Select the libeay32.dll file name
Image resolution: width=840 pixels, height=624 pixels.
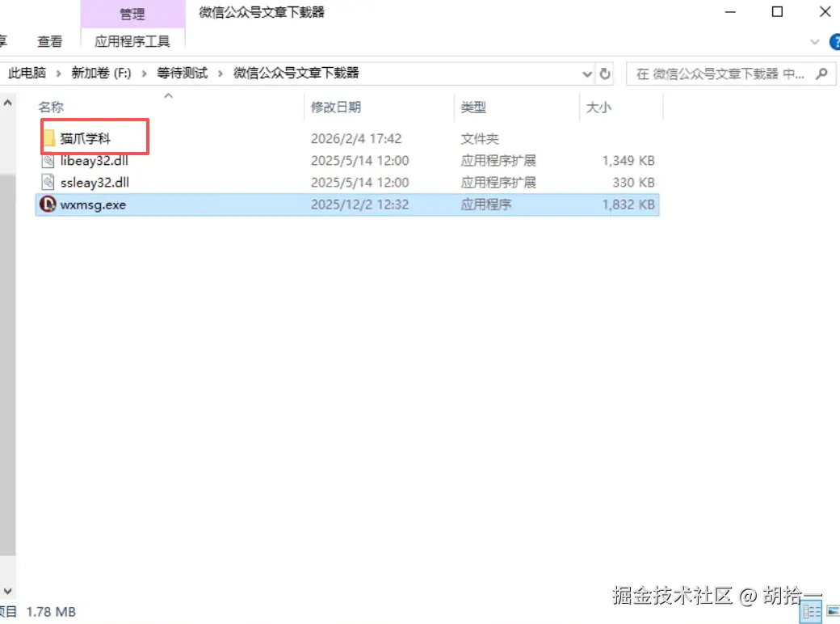(94, 160)
